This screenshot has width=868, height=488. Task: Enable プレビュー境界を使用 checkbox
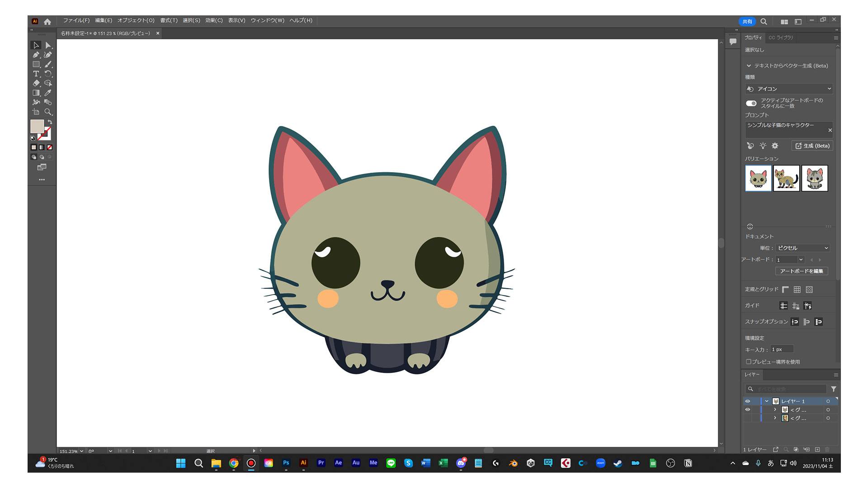[x=749, y=361]
